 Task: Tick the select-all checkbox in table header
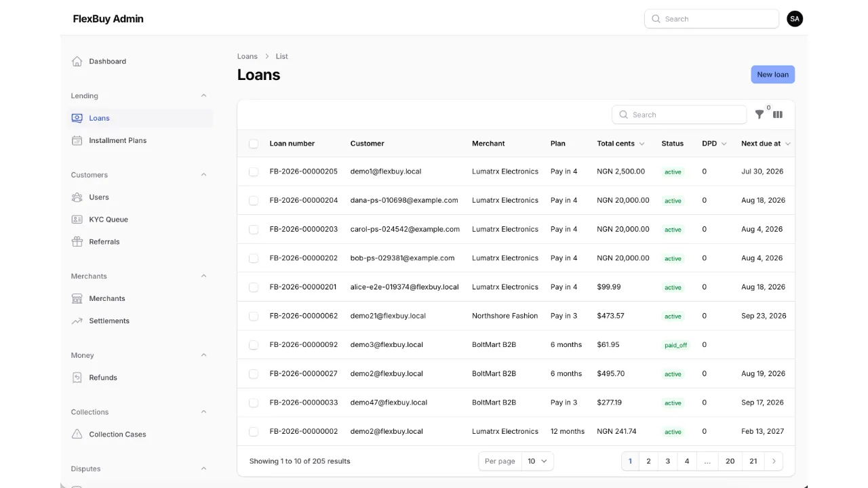pos(254,144)
